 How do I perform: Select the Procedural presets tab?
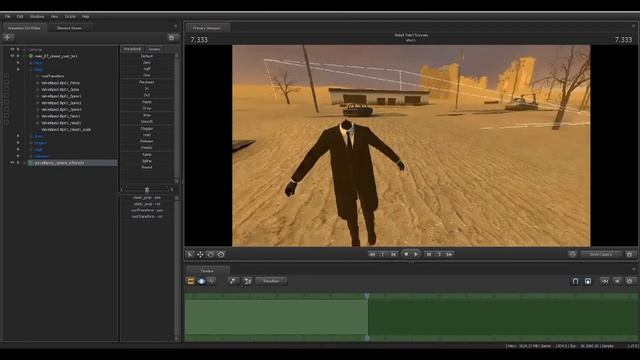click(x=132, y=49)
